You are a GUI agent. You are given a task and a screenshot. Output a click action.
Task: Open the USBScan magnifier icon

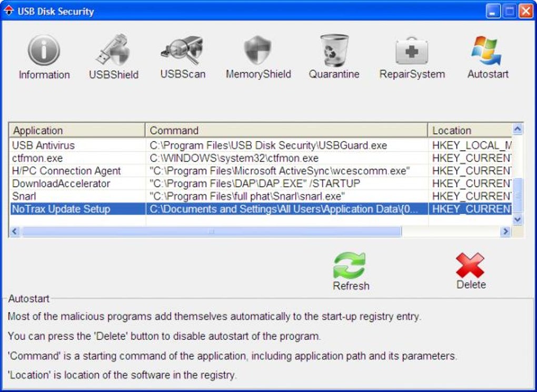coord(183,50)
